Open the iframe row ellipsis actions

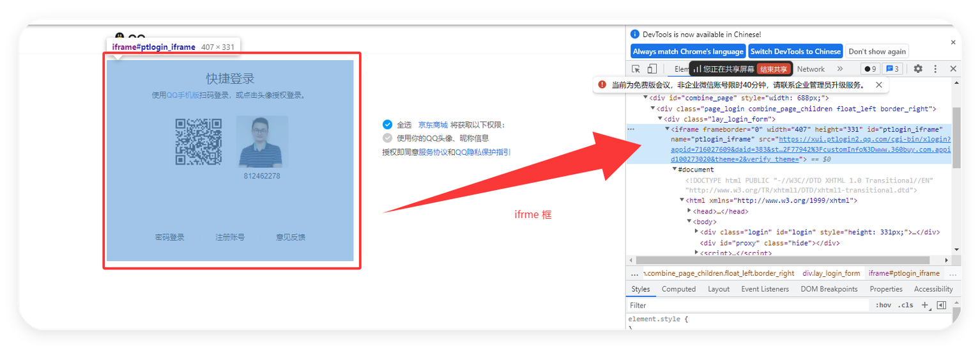[x=631, y=129]
